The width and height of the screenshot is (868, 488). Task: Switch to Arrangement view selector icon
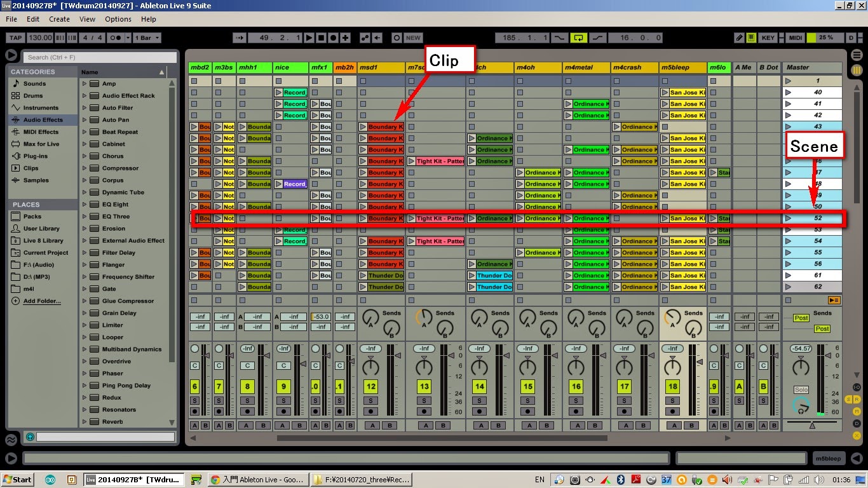pyautogui.click(x=856, y=55)
